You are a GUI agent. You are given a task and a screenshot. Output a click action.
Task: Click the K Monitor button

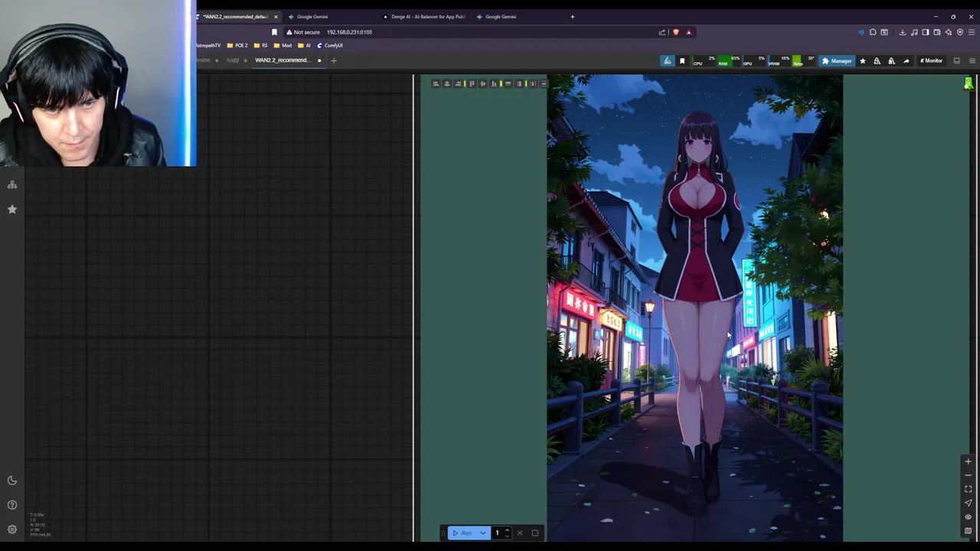point(931,61)
